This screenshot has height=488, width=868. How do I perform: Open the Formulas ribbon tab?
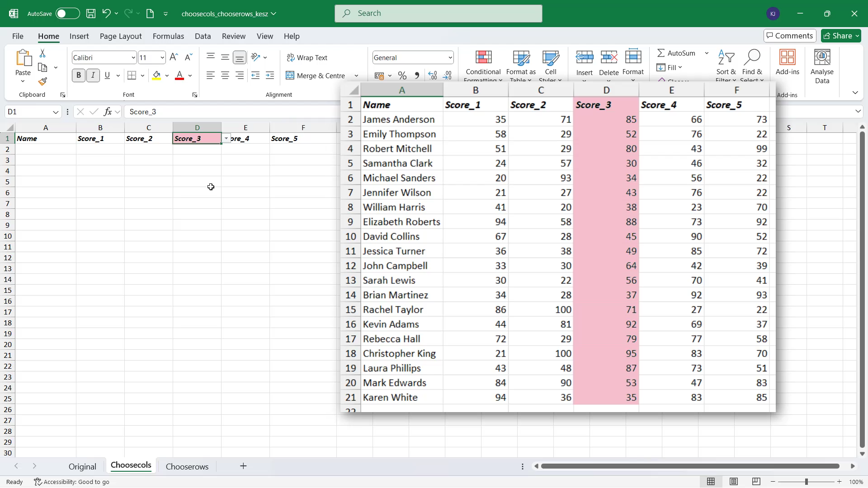(168, 36)
